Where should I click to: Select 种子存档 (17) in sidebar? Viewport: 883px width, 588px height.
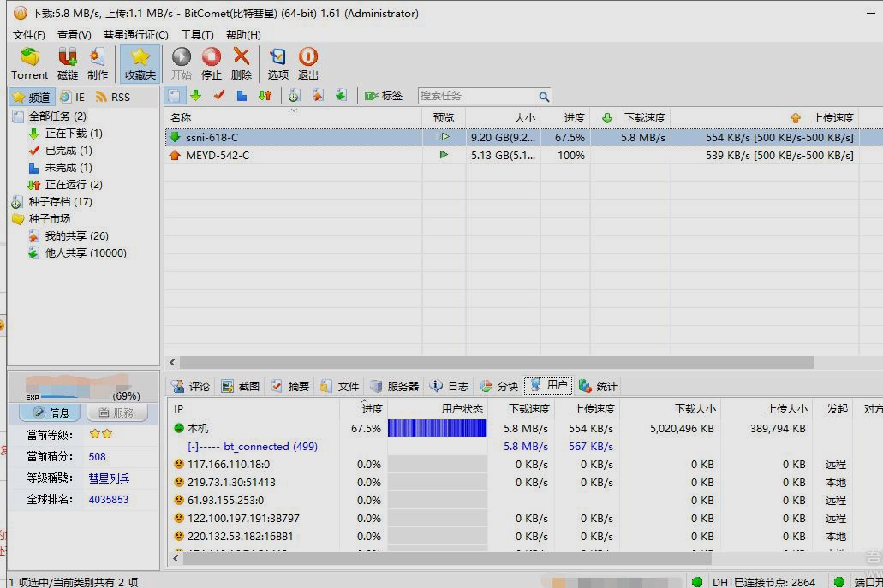[60, 202]
